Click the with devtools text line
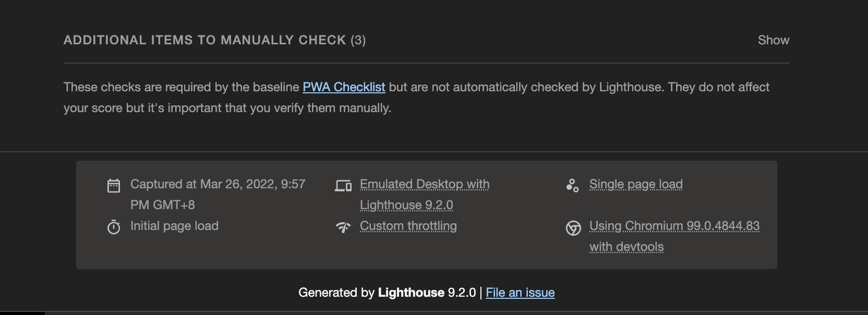868x315 pixels. [626, 247]
